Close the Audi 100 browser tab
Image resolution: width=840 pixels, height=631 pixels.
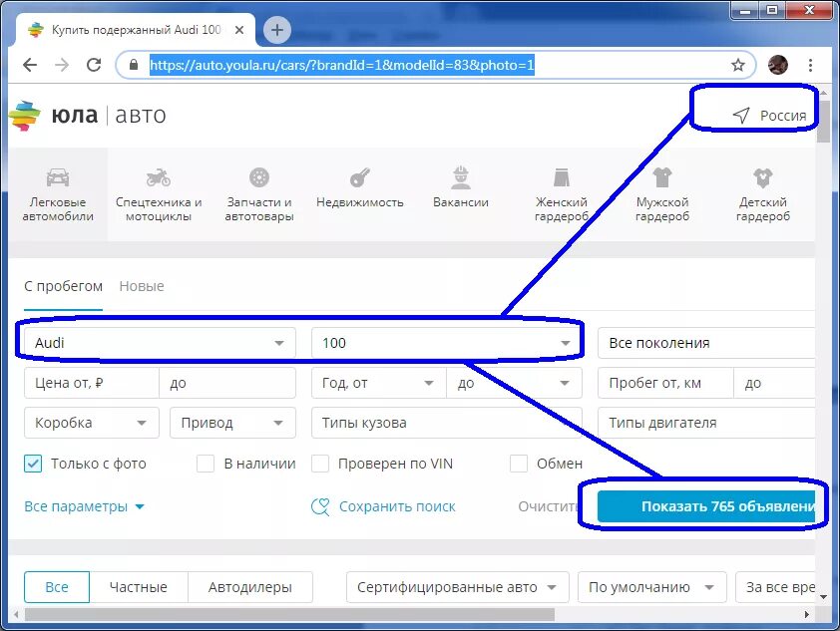pos(239,30)
